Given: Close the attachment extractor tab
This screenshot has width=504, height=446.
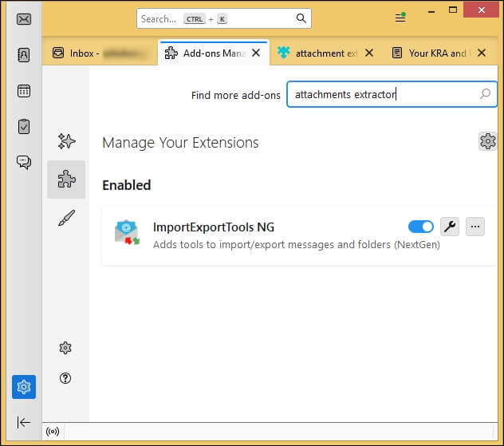Looking at the screenshot, I should (x=369, y=53).
